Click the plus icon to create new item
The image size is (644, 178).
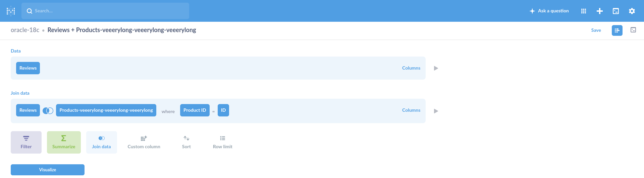(x=600, y=11)
